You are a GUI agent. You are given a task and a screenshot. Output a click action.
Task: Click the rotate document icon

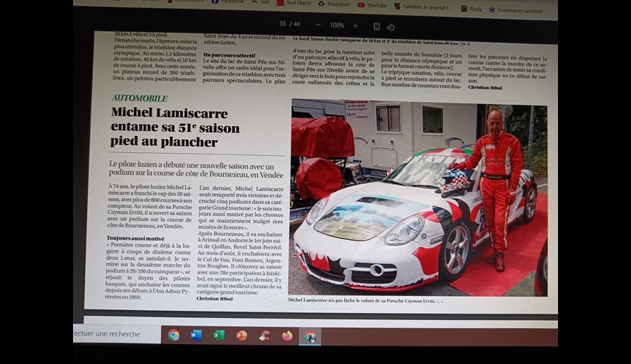391,26
